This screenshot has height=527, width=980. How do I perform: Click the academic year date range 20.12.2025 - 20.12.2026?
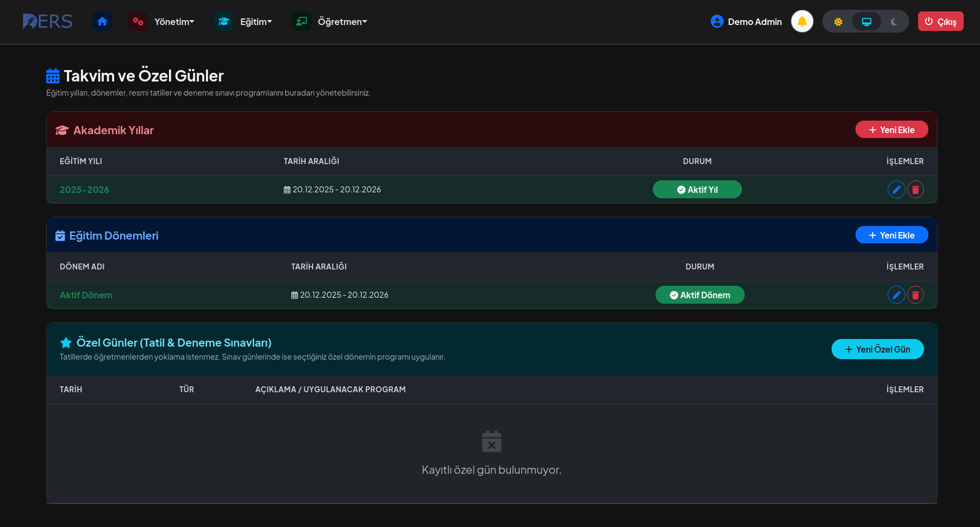tap(332, 190)
